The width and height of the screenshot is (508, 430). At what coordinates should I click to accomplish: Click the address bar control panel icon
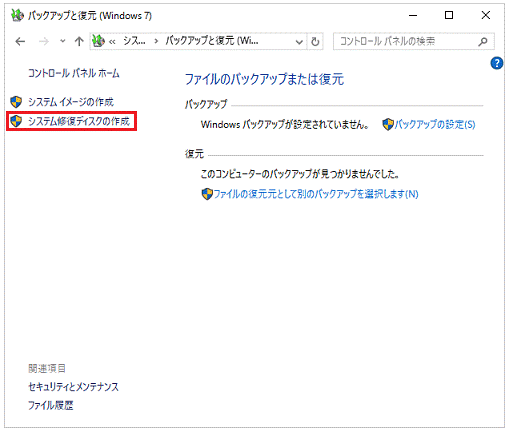(x=98, y=41)
